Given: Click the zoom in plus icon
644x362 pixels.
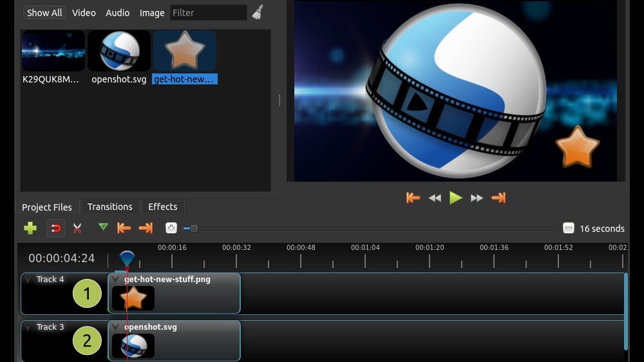Looking at the screenshot, I should 171,228.
